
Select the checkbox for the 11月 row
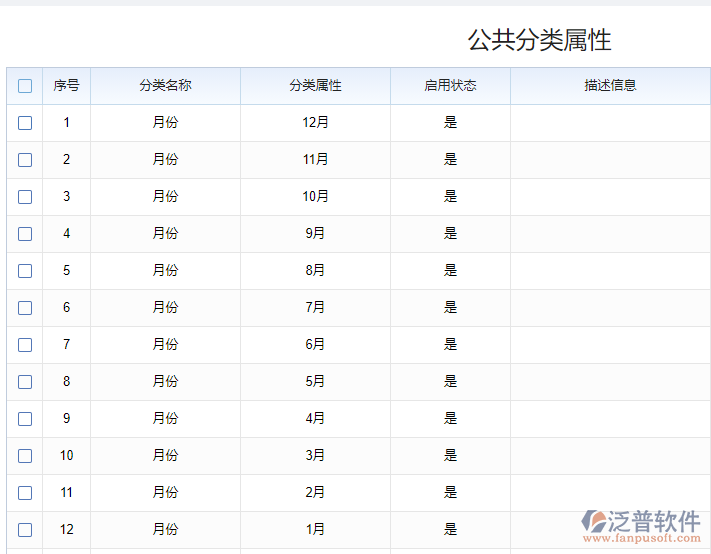tap(25, 160)
